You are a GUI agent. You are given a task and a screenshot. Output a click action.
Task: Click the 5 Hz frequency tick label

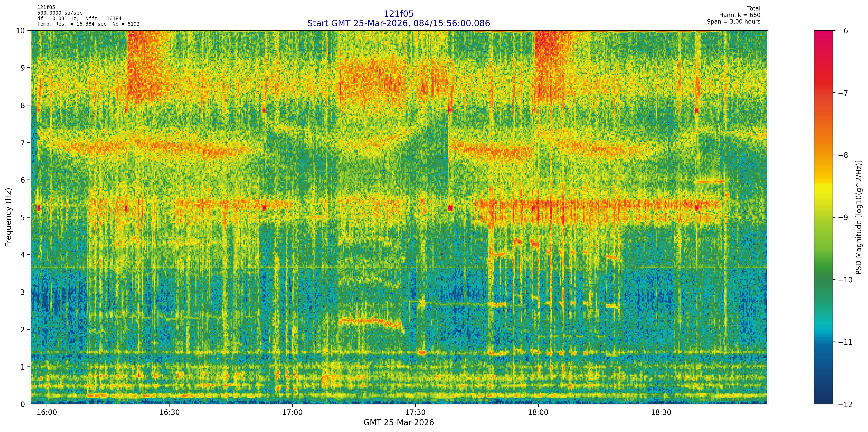click(x=23, y=217)
